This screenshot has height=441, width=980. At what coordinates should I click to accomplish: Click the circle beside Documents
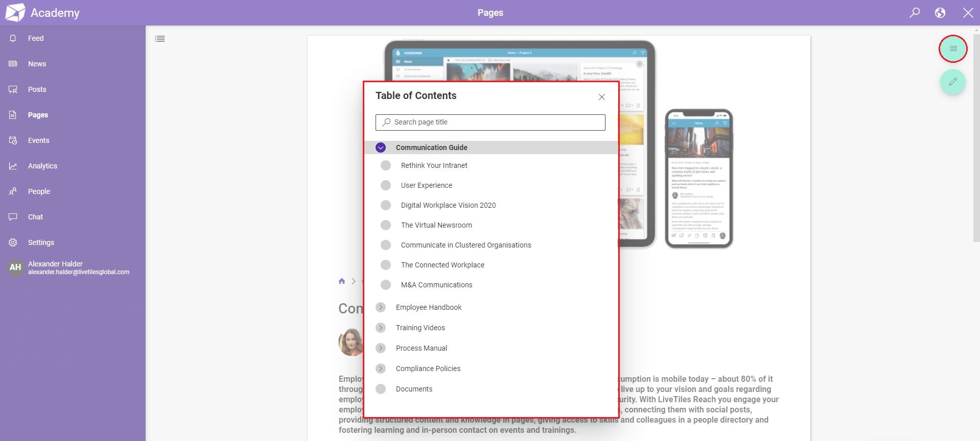pyautogui.click(x=381, y=389)
